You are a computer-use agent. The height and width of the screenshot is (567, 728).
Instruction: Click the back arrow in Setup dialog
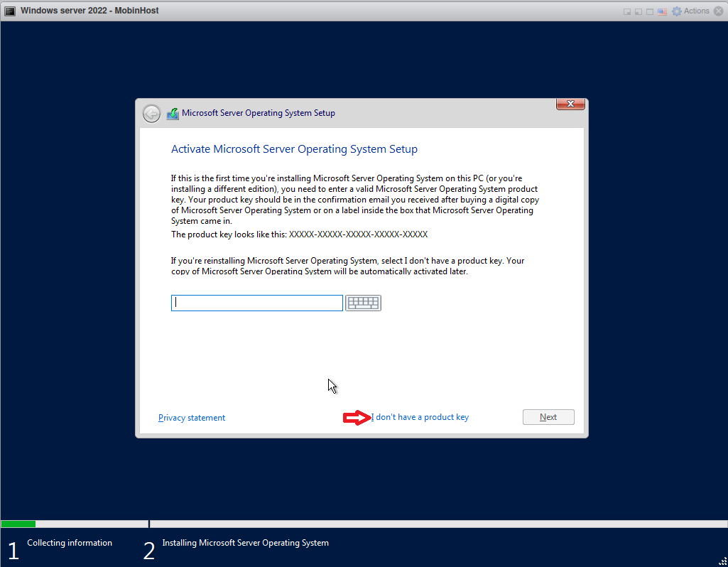(151, 113)
